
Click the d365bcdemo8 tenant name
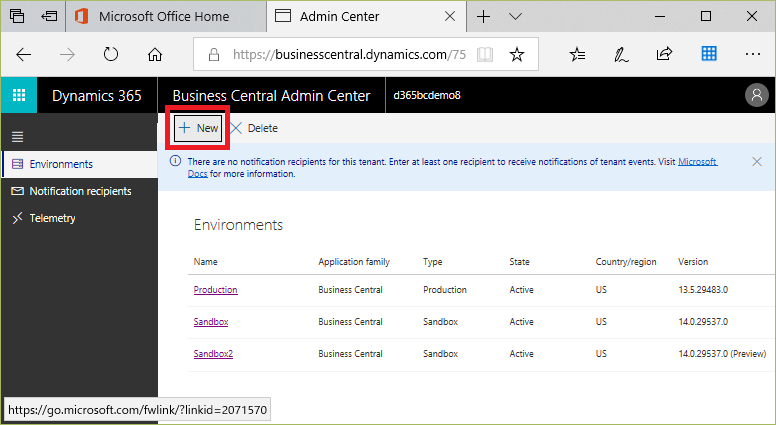[427, 95]
